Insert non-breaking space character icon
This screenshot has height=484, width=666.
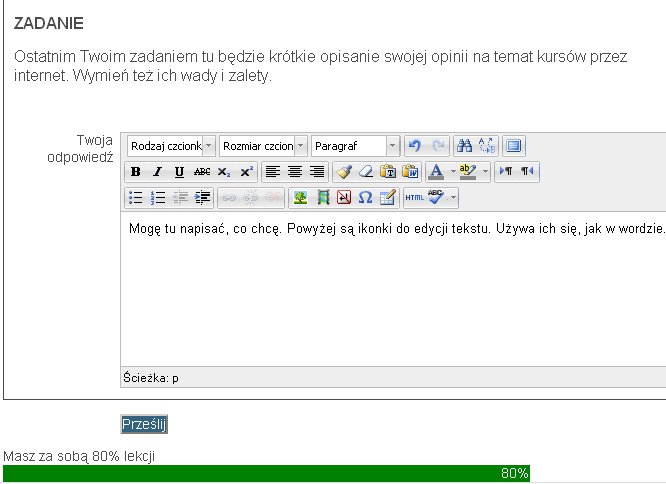click(344, 197)
